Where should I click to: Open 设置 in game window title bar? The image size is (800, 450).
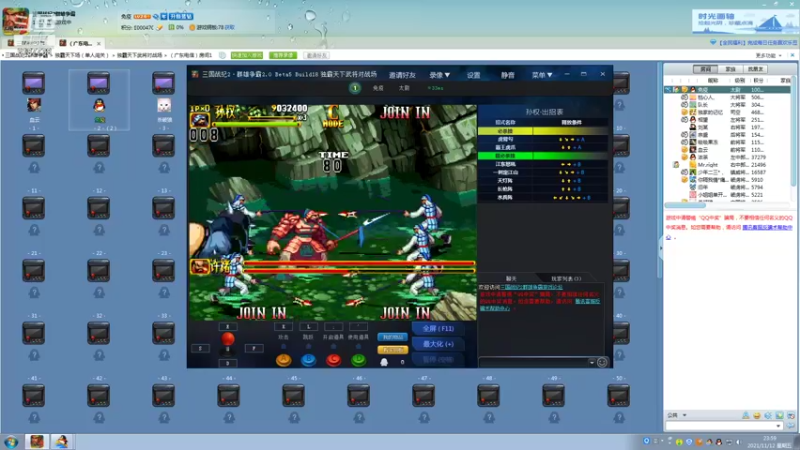coord(473,75)
